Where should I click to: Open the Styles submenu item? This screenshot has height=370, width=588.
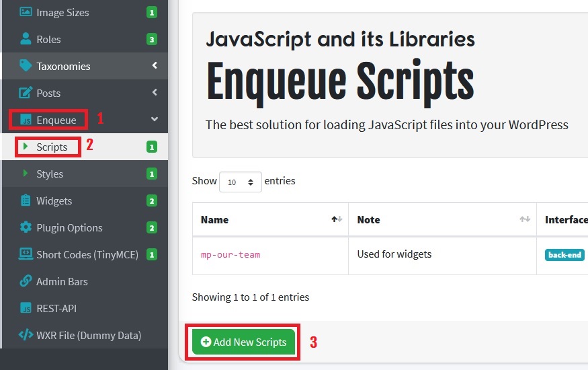[x=50, y=174]
